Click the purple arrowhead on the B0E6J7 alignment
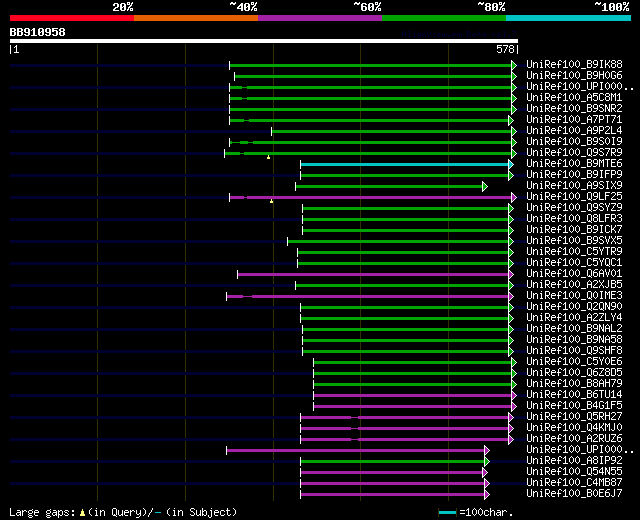640x520 pixels. point(487,495)
